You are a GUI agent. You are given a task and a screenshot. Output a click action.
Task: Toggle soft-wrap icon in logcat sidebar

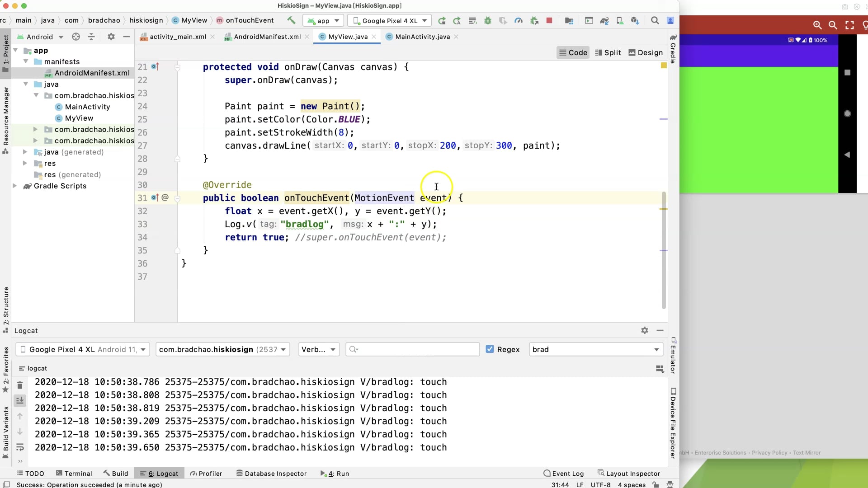tap(20, 447)
